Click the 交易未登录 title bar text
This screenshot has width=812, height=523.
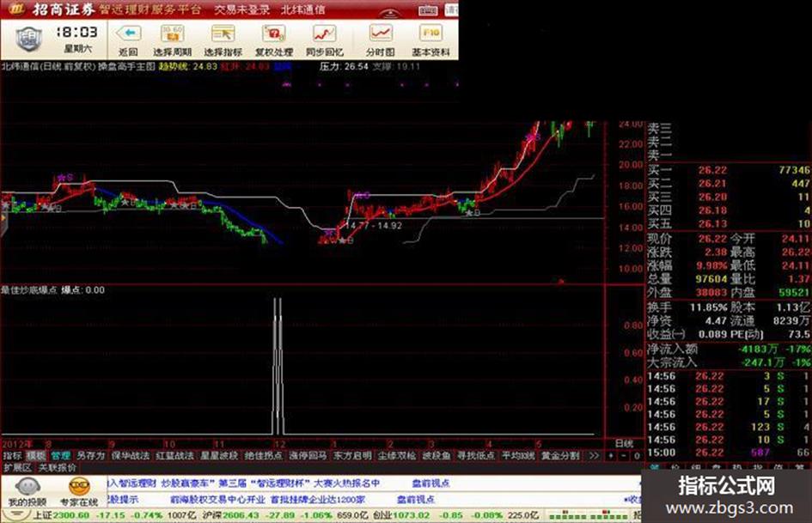(x=242, y=9)
